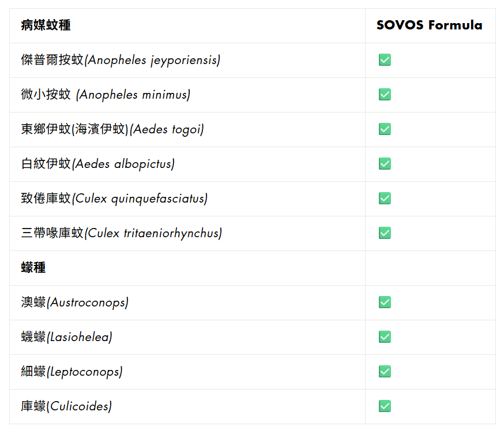
Task: Click the 蠓種 section heading
Action: pos(33,268)
